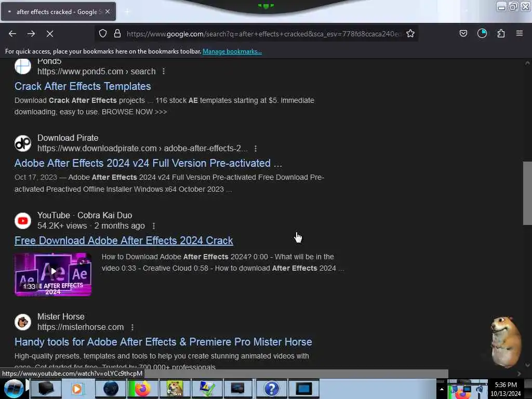Open Adobe After Effects 2024 v24 result
The height and width of the screenshot is (399, 532).
[x=148, y=163]
